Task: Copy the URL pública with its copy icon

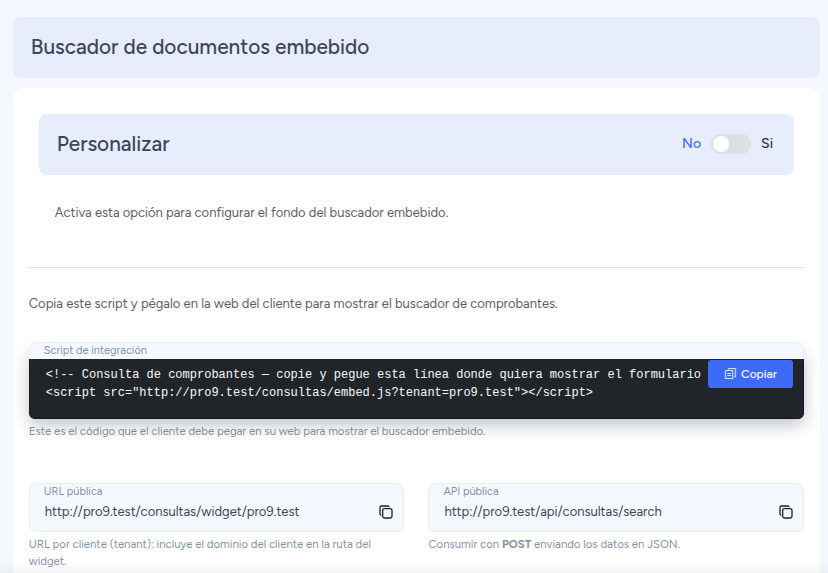Action: coord(386,512)
